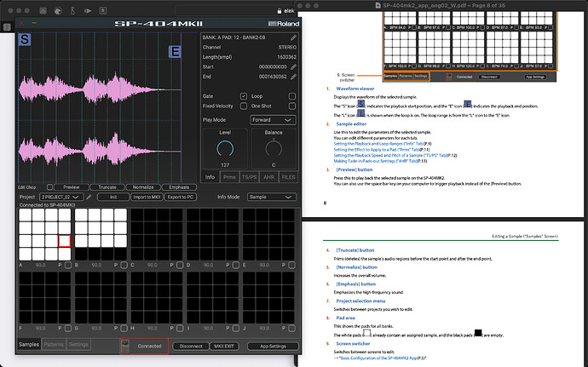Enable the One Shot checkbox

pyautogui.click(x=292, y=106)
